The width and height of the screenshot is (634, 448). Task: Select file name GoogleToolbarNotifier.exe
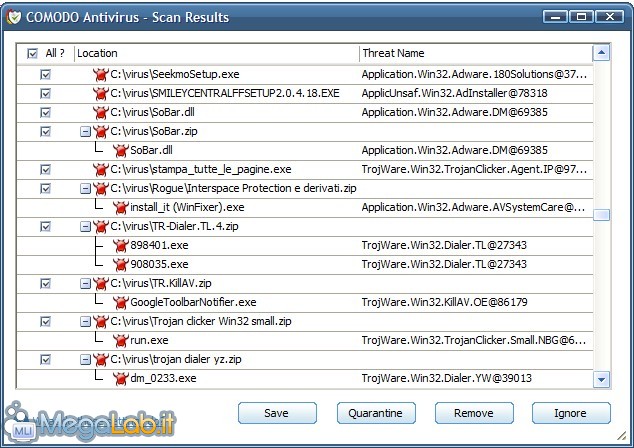[193, 302]
